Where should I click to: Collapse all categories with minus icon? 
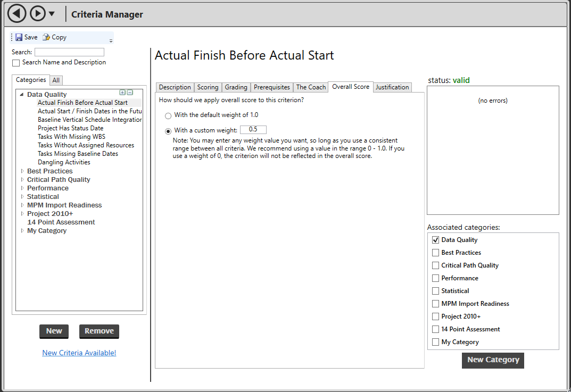pos(130,93)
